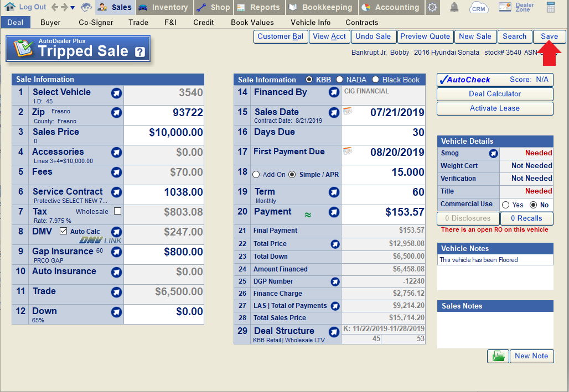Open the Payment arrow icon
This screenshot has height=392, width=569.
pos(334,212)
